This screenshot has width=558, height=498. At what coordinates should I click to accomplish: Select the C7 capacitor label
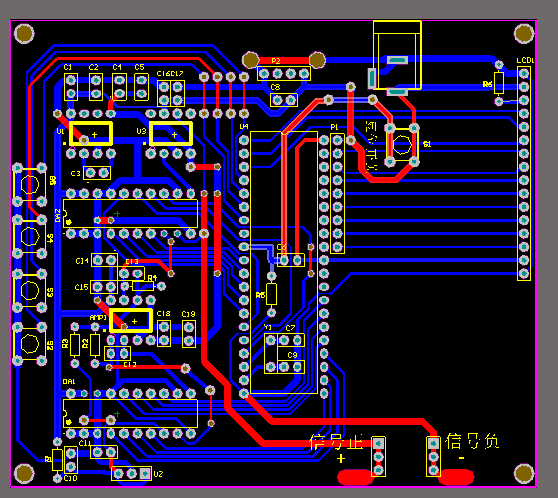pos(290,328)
